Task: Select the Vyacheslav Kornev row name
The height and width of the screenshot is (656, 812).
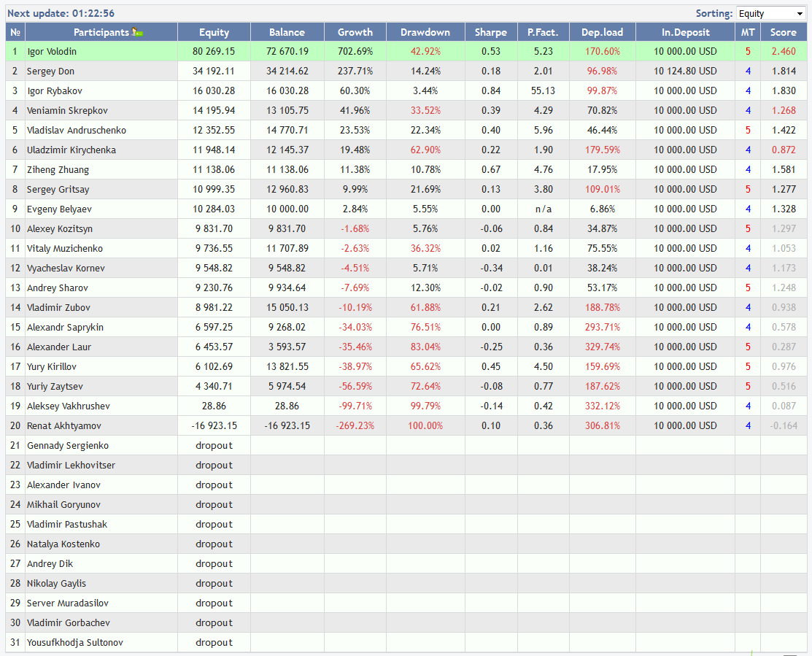Action: (x=66, y=268)
